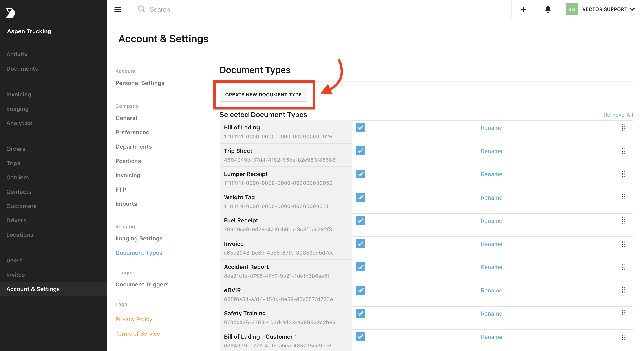644x351 pixels.
Task: Open Analytics in the sidebar
Action: tap(19, 123)
